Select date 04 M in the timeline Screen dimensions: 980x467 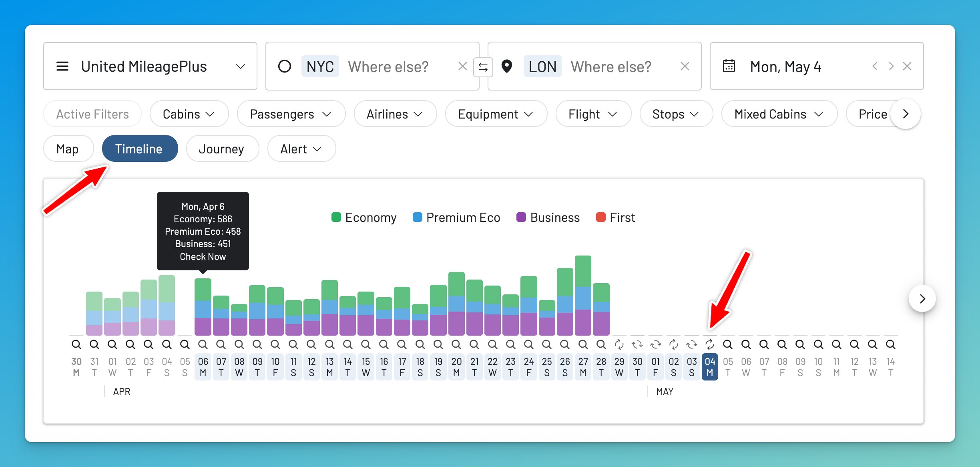(710, 366)
